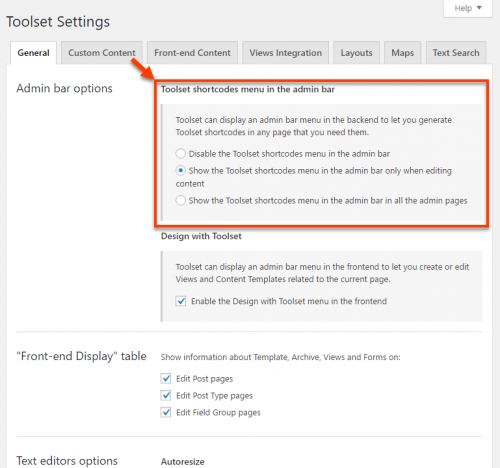The image size is (500, 468).
Task: Click the text 'Show information about Template, Archive, Views and Forms on:'
Action: (x=281, y=357)
